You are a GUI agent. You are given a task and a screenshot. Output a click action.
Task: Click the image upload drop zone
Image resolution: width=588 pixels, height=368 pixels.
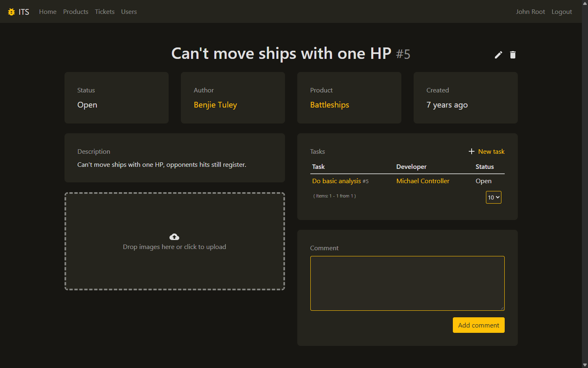point(175,241)
